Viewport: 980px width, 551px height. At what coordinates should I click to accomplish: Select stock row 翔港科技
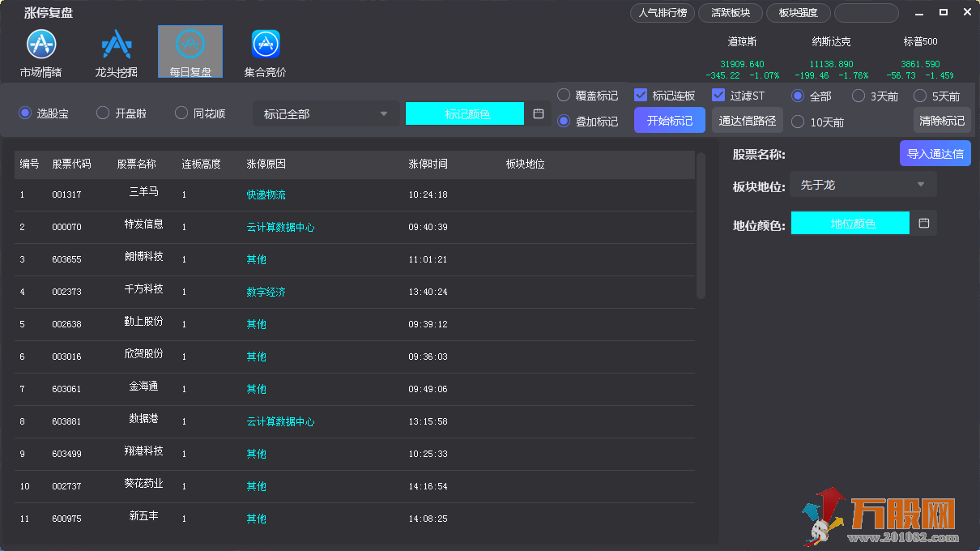[x=355, y=454]
